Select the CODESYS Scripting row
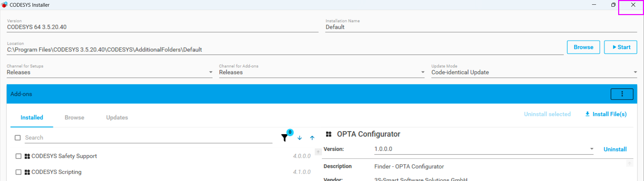Viewport: 644px width, 181px height. click(163, 172)
